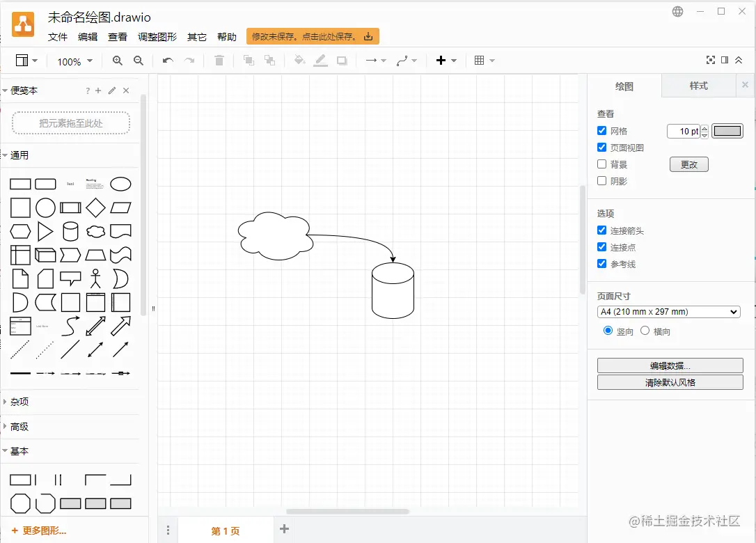
Task: Click the redo arrow icon
Action: coord(189,61)
